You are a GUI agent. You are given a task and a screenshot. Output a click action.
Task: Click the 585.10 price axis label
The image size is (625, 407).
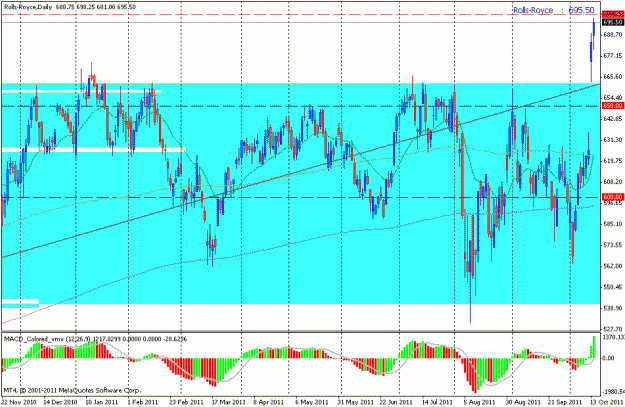(x=613, y=224)
